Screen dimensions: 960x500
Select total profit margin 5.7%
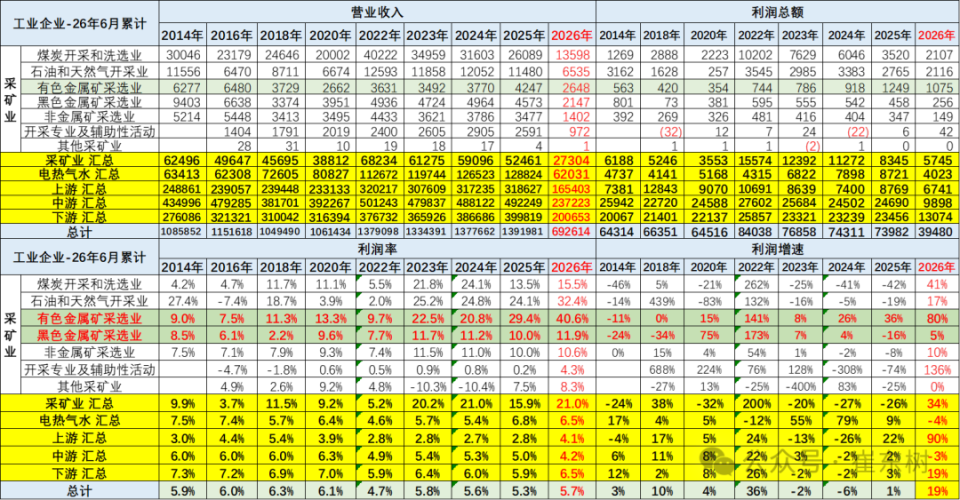point(573,491)
